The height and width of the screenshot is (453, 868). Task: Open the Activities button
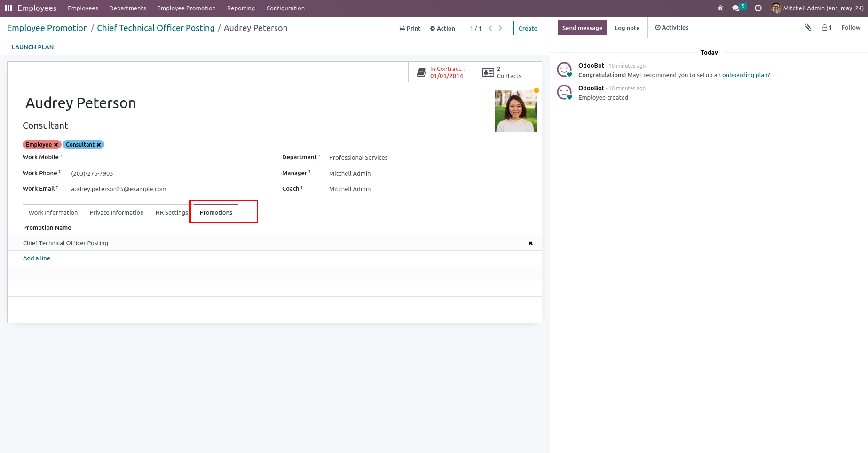[x=672, y=27]
